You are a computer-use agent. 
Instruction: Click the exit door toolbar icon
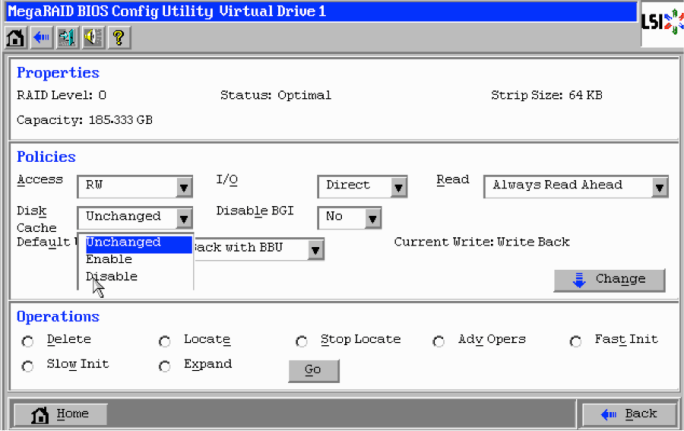[67, 38]
